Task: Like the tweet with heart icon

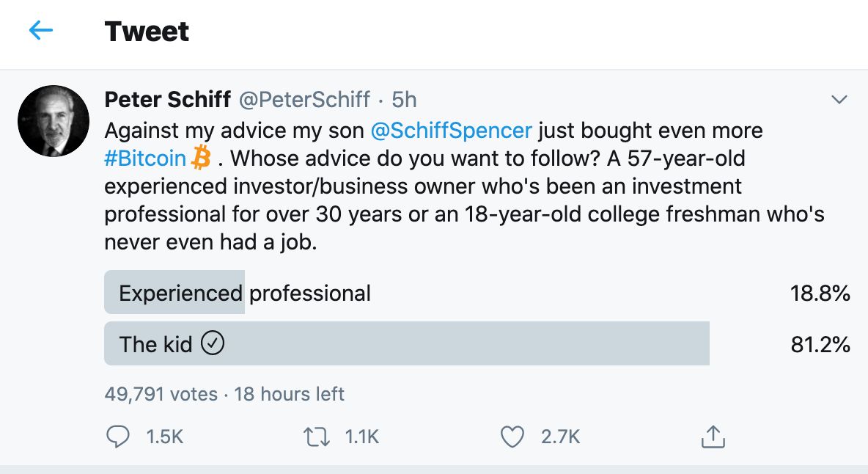Action: click(512, 437)
